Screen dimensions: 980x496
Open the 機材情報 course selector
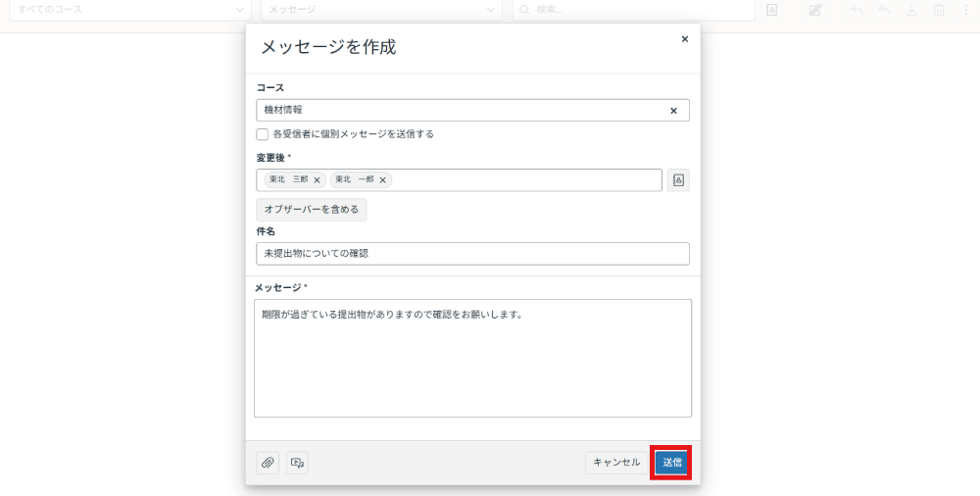coord(461,111)
